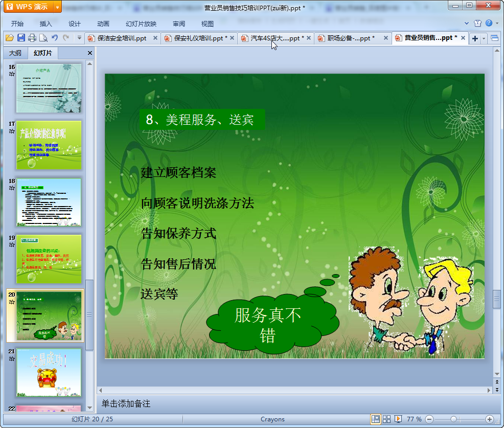
Task: Select slide 19 thumbnail
Action: (x=49, y=259)
